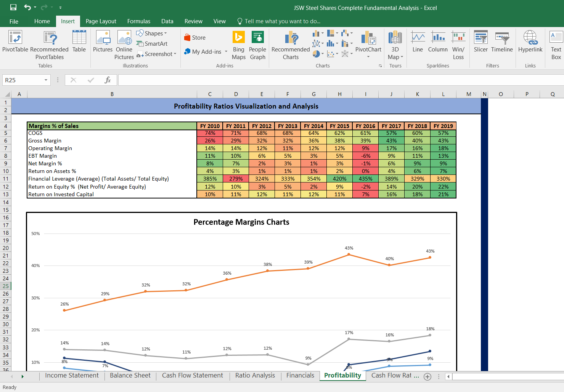Switch to the Page Layout tab

[101, 21]
